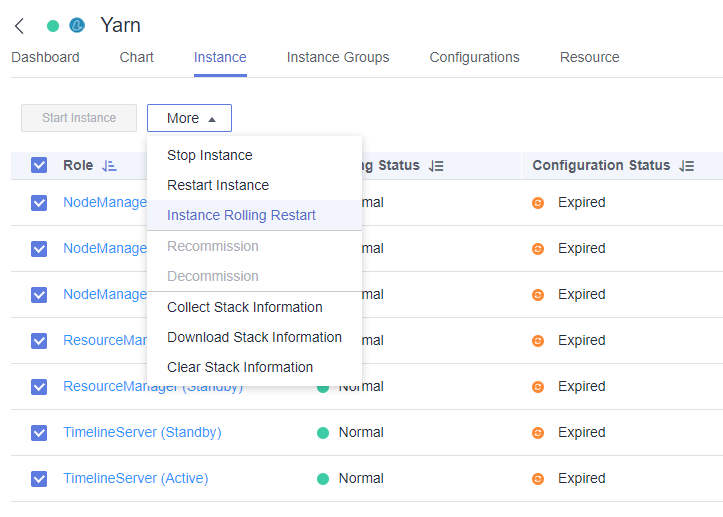Open the first NodeManager link
Screen dimensions: 723x517
coord(105,202)
